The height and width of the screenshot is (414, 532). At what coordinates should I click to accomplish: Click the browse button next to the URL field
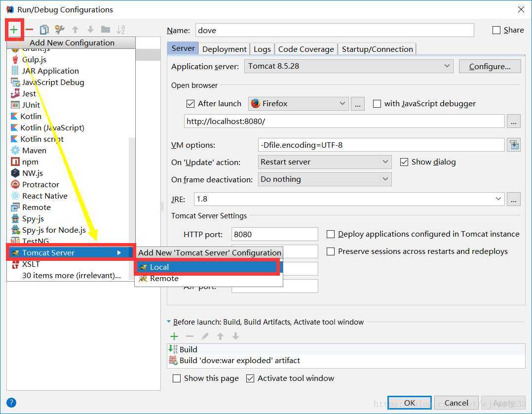point(514,121)
